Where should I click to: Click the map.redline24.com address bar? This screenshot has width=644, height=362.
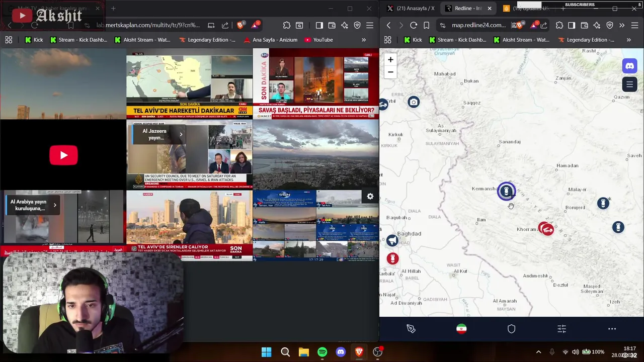[478, 25]
